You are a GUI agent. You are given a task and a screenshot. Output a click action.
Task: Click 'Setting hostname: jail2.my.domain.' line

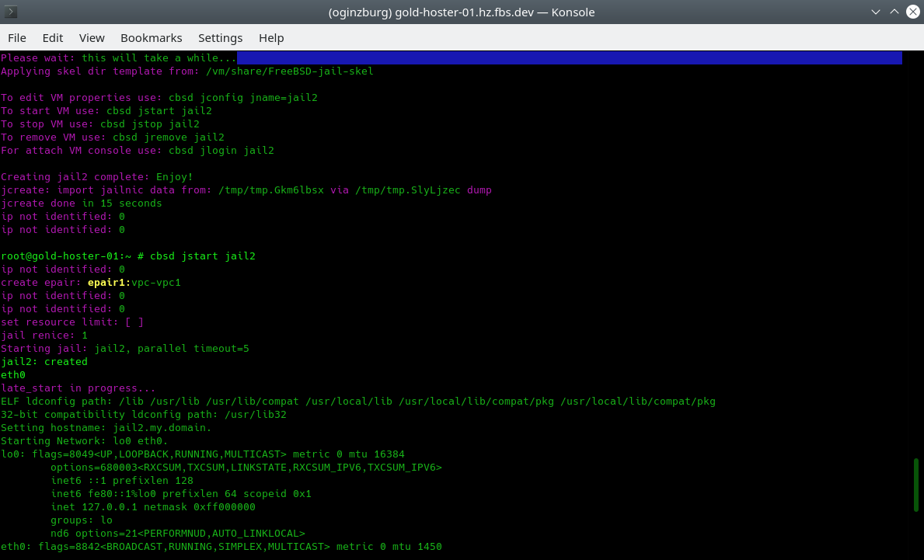tap(106, 427)
